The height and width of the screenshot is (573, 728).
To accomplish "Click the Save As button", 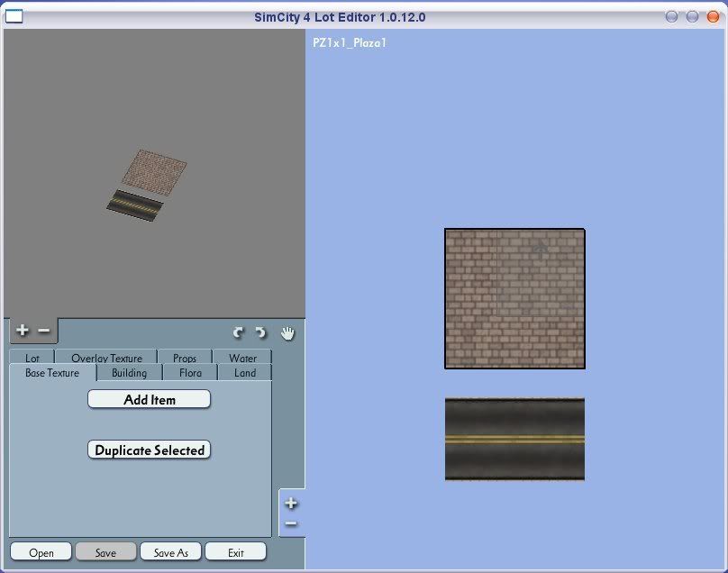I will point(171,552).
